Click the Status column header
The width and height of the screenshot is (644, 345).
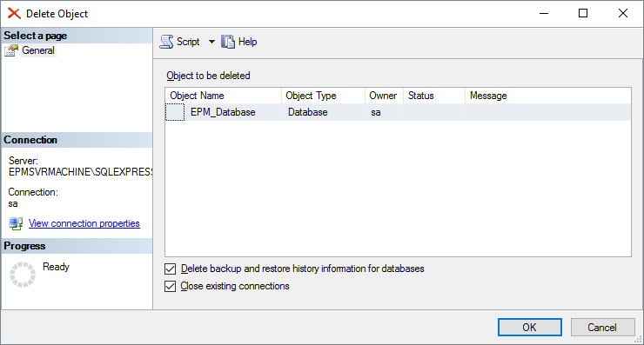434,96
